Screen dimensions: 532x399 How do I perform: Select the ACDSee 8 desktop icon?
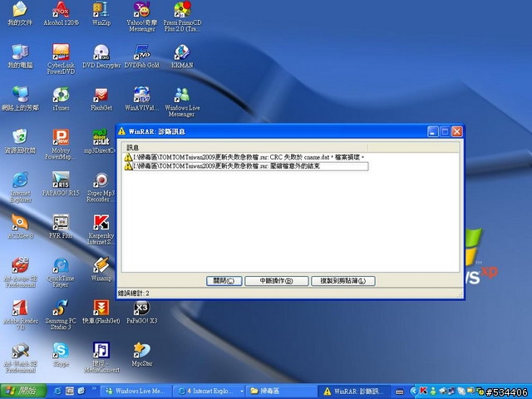pyautogui.click(x=20, y=226)
